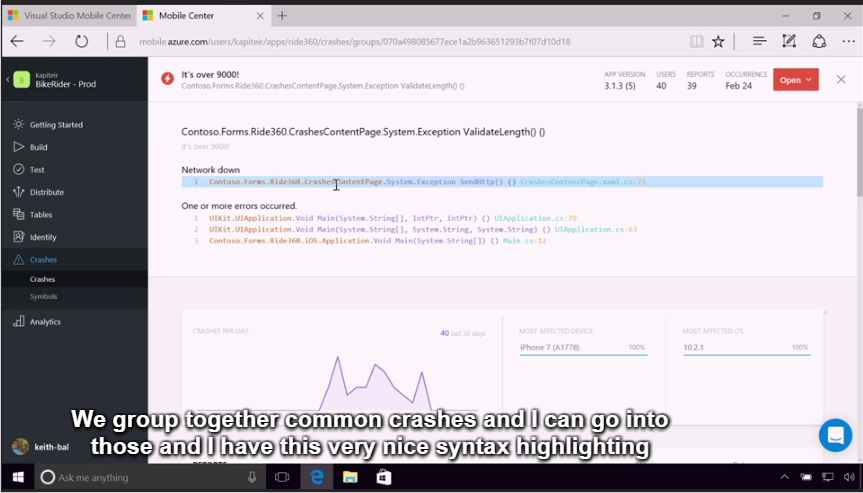This screenshot has width=863, height=493.
Task: Open Windows Start menu
Action: coord(18,477)
